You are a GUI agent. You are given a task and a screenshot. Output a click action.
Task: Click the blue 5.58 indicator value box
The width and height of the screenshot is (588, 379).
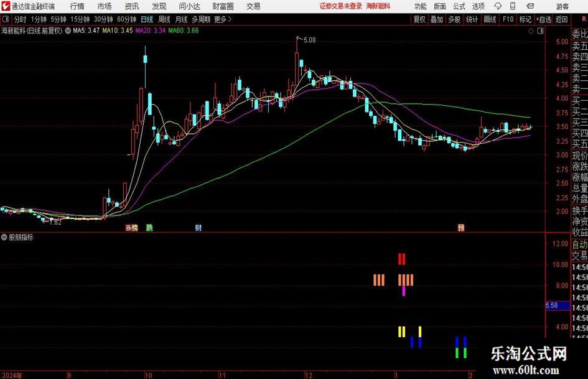(558, 306)
